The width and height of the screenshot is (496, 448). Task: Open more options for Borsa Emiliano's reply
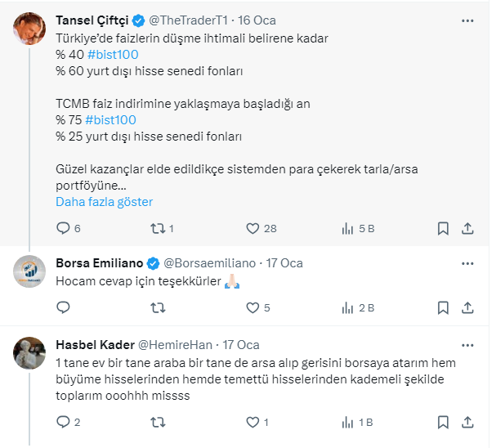467,263
